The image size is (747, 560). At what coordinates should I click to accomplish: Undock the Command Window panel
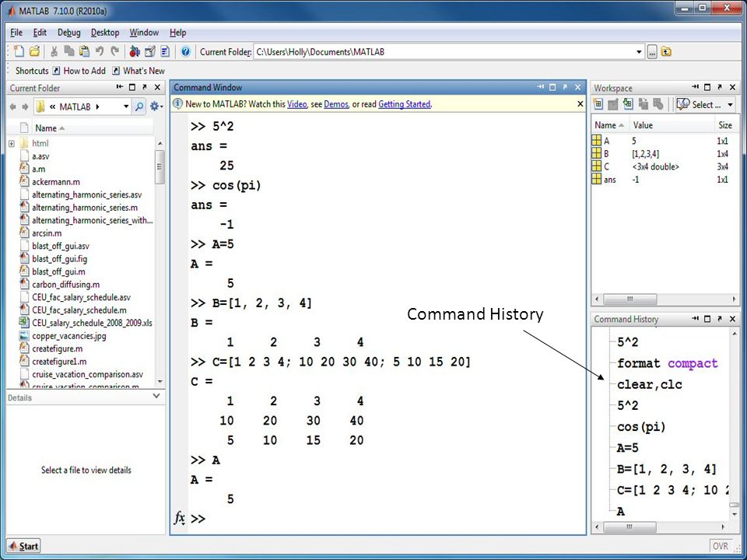(x=565, y=87)
